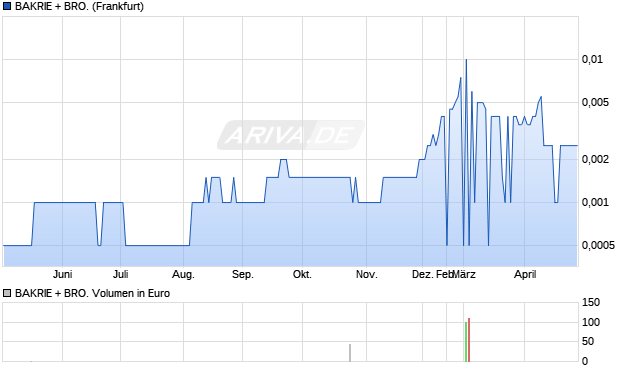
Task: Click the Juni month label
Action: [62, 274]
